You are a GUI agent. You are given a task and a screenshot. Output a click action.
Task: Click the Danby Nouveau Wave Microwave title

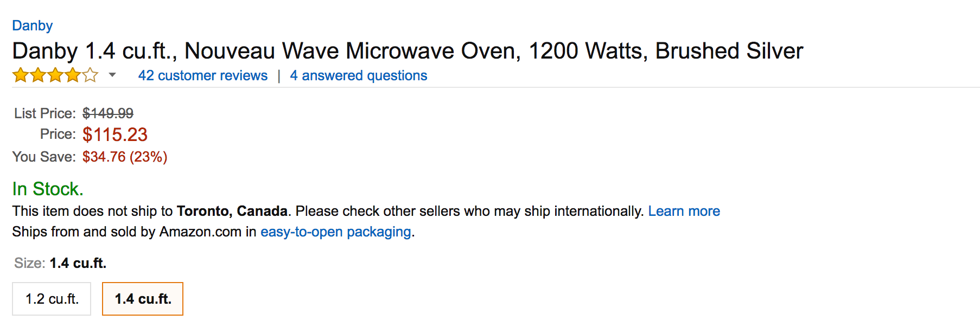coord(407,51)
